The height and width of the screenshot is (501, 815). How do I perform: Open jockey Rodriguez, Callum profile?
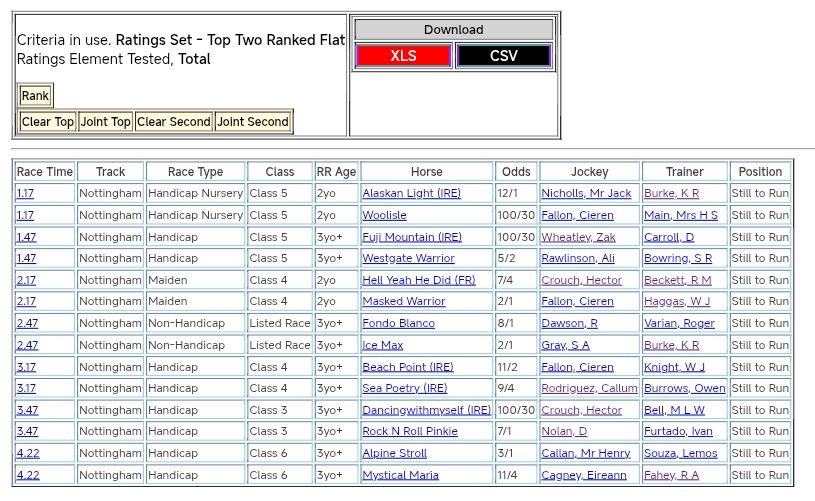pos(589,389)
